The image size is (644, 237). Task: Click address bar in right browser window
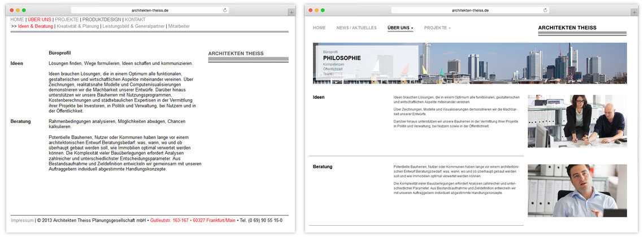[470, 10]
